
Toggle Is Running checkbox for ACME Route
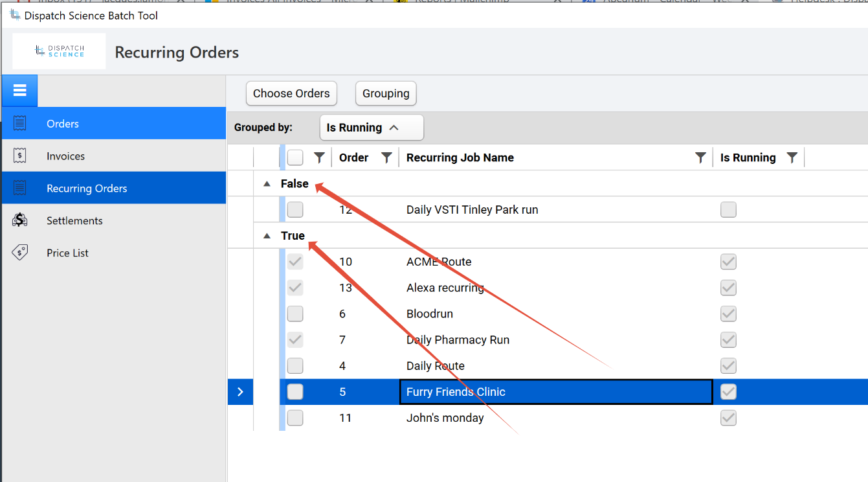click(728, 262)
